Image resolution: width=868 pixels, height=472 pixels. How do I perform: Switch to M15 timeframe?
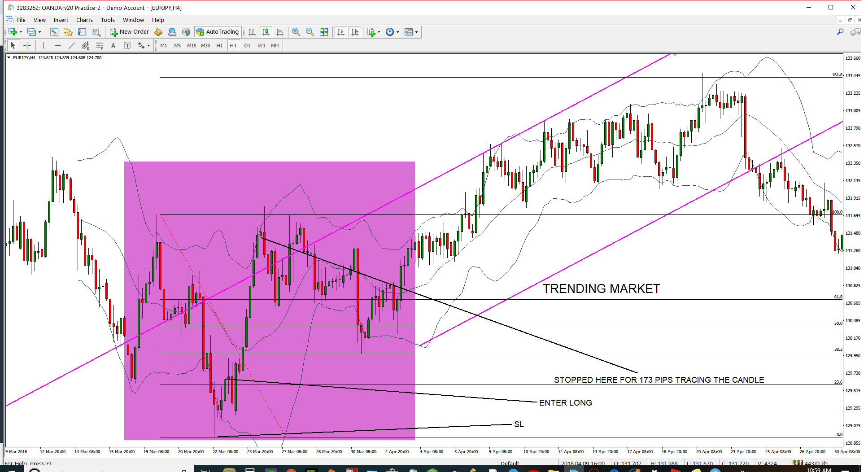[x=192, y=45]
